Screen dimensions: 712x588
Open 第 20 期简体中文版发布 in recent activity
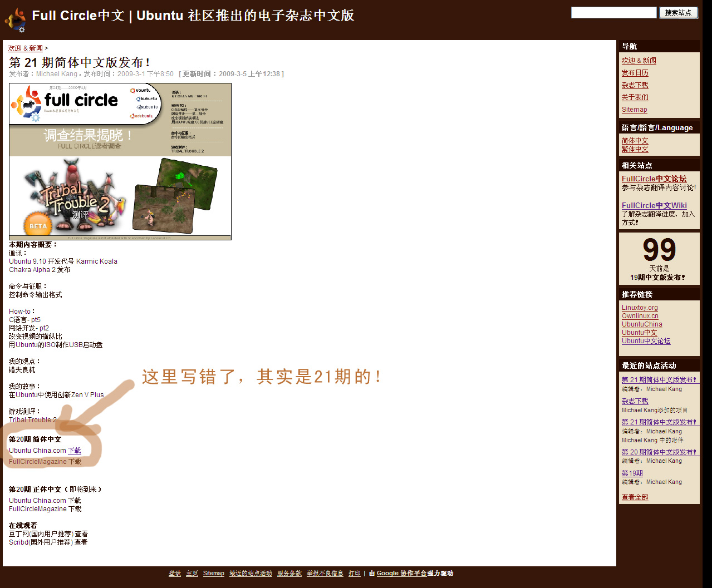pos(659,452)
